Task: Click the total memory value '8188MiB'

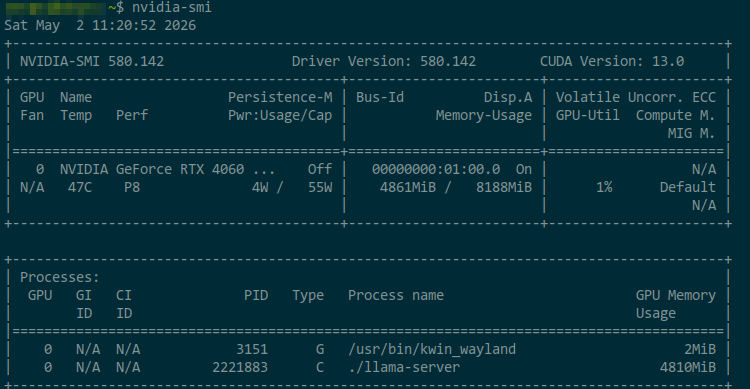Action: (x=504, y=187)
